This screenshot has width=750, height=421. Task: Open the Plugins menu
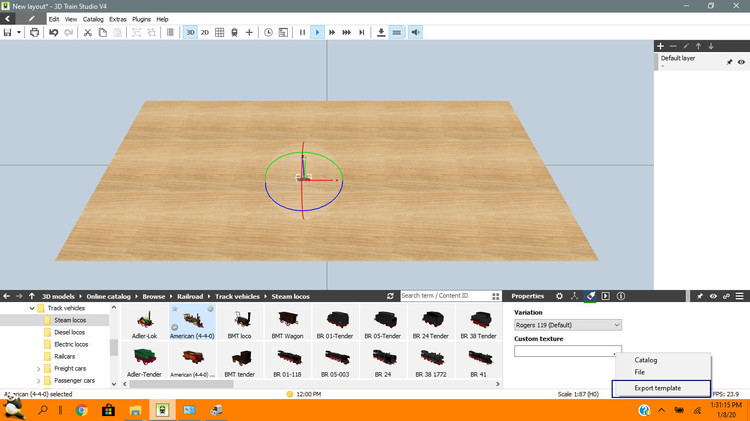(x=141, y=19)
